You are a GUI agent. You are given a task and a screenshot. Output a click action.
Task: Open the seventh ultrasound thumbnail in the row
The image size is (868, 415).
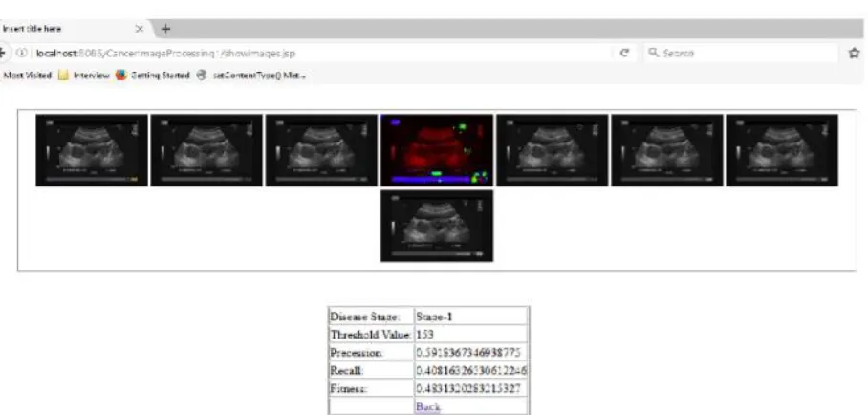(782, 150)
